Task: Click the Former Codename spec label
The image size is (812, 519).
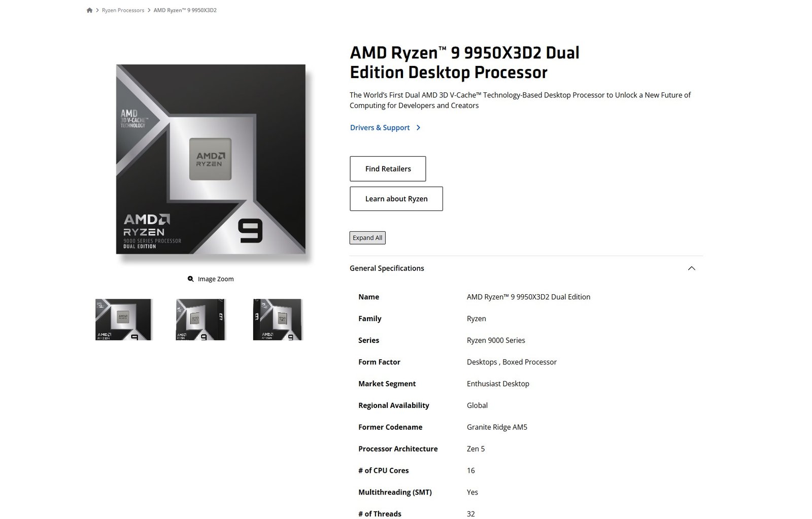Action: (x=390, y=427)
